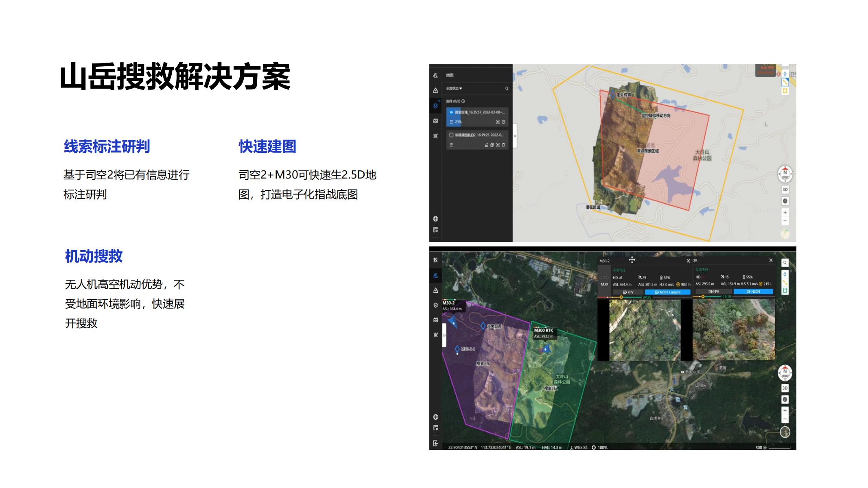Open the map layers sidebar icon
Screen dimensions: 868x488
435,106
